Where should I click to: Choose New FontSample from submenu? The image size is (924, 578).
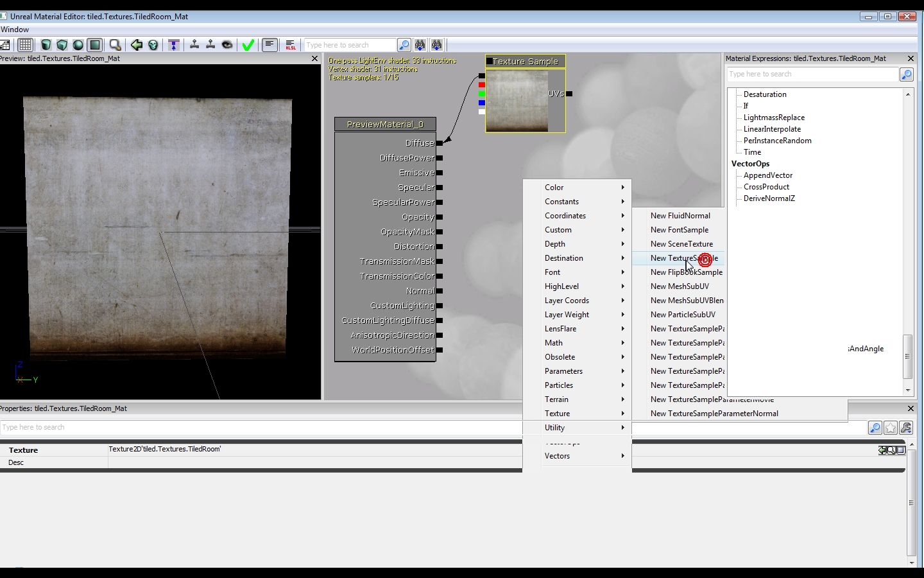tap(679, 230)
